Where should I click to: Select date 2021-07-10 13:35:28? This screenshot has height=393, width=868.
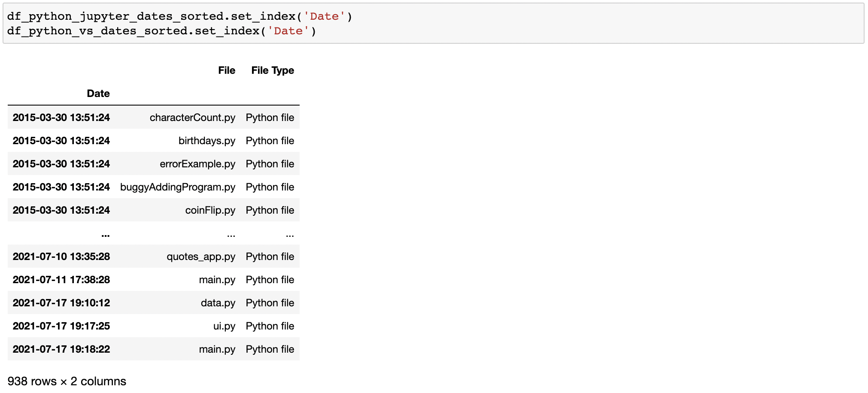pyautogui.click(x=61, y=257)
